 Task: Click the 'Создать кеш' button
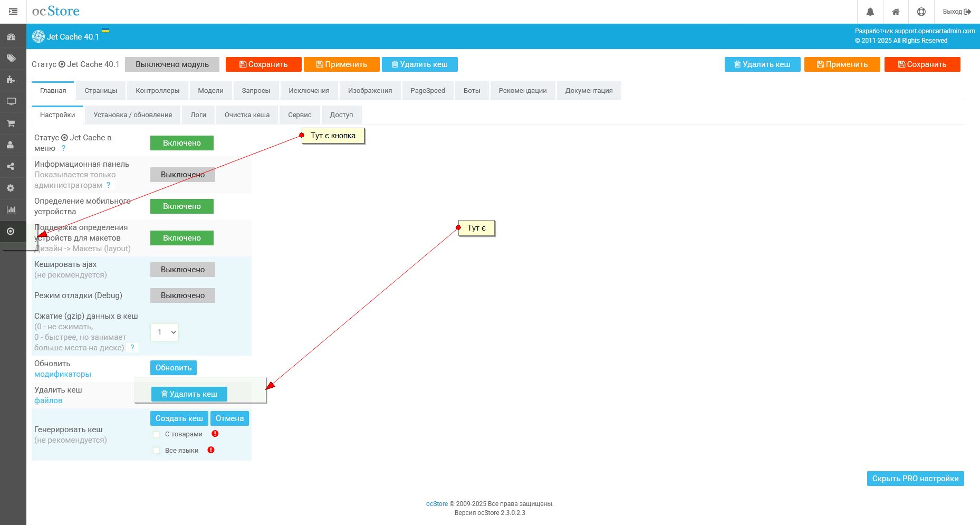coord(179,418)
